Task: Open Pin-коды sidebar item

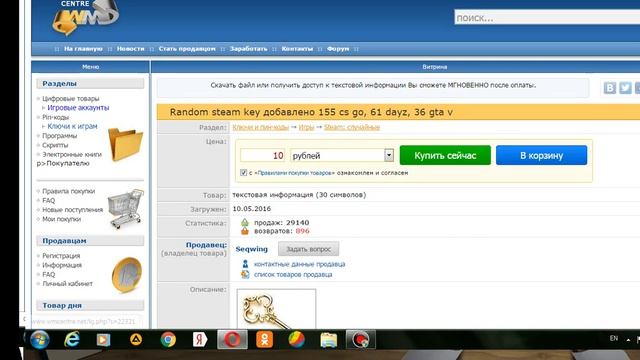Action: point(56,117)
